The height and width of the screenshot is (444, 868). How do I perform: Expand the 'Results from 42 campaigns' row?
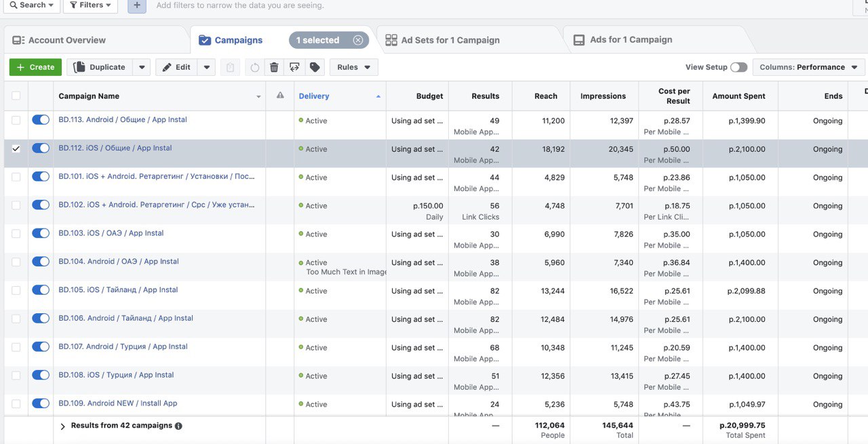(x=63, y=426)
